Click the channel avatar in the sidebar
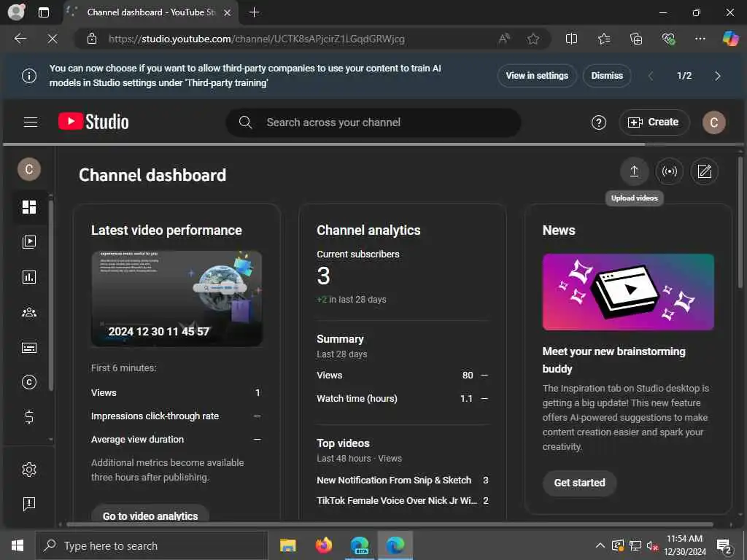The width and height of the screenshot is (747, 560). (x=29, y=169)
